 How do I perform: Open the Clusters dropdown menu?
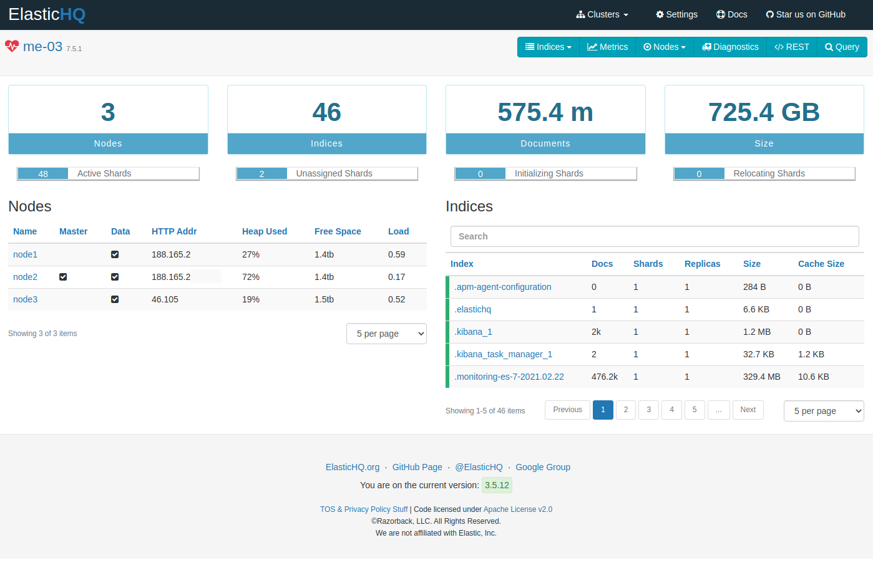[x=602, y=14]
